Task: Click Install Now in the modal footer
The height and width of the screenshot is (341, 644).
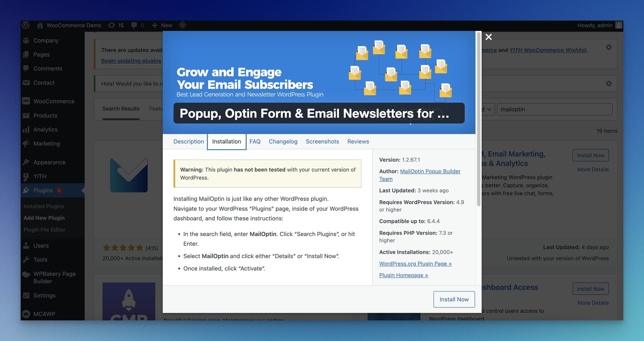Action: point(454,299)
